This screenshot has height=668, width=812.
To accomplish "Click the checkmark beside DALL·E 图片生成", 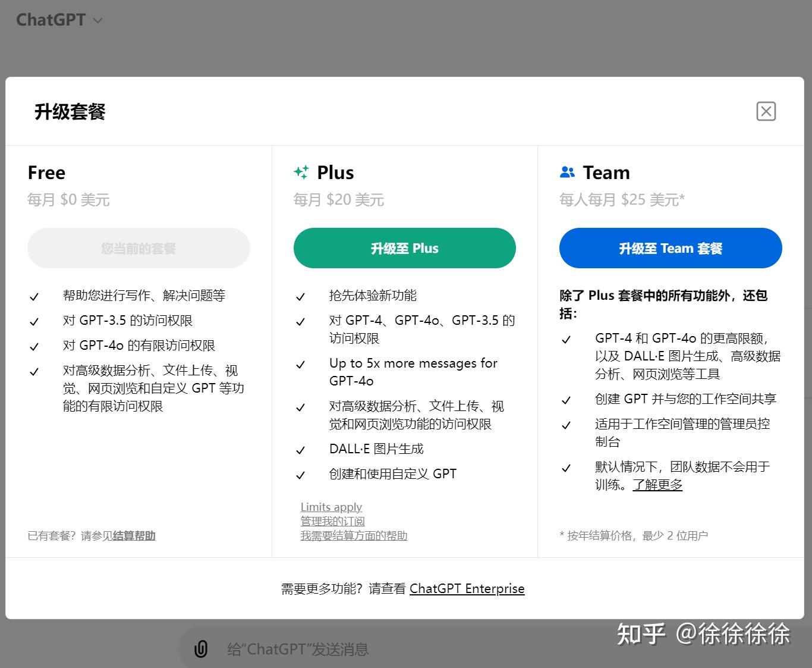I will (x=300, y=450).
